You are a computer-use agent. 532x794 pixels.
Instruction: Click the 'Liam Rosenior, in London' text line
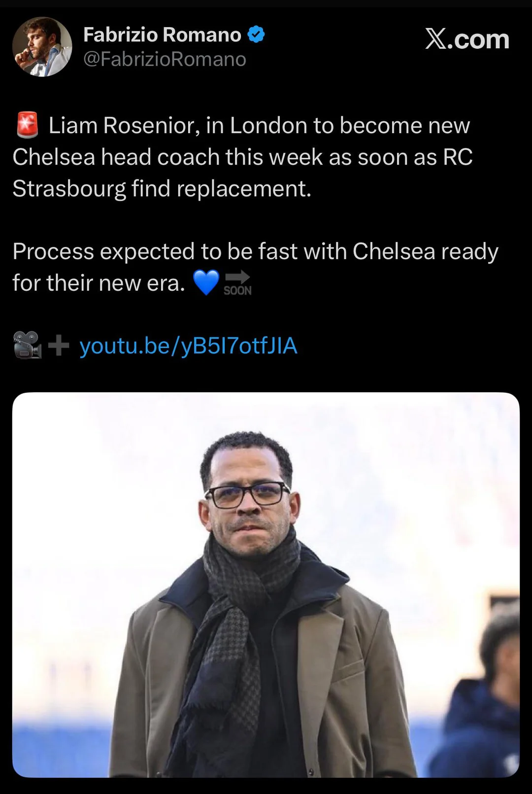[x=259, y=125]
